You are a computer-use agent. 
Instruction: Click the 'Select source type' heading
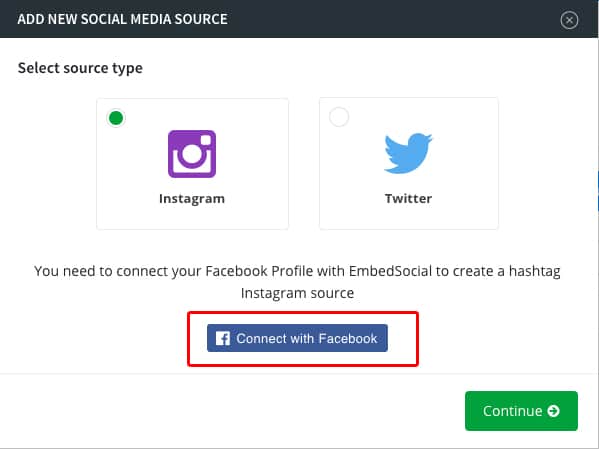click(x=80, y=68)
